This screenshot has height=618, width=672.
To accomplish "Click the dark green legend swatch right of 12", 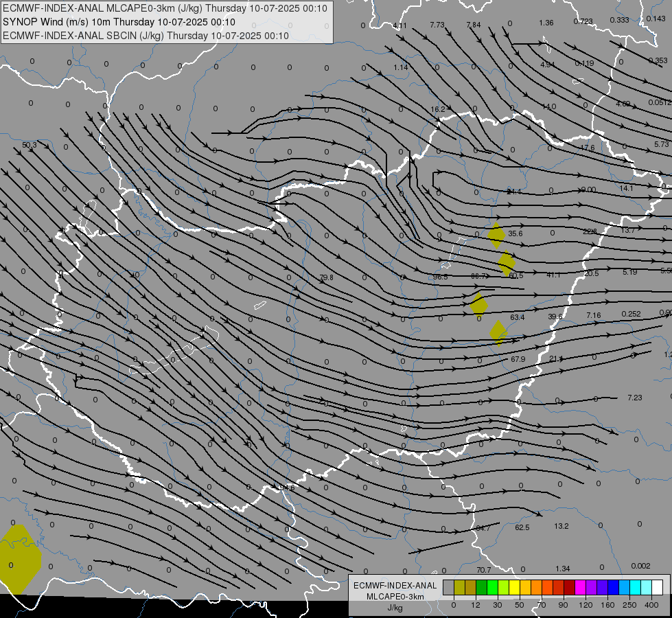I will pos(482,587).
